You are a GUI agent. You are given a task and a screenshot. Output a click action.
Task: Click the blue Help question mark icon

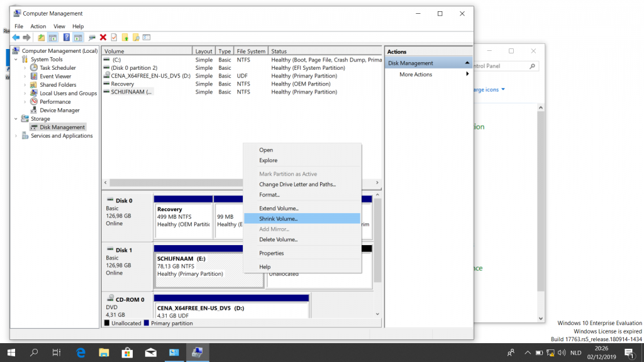tap(66, 37)
